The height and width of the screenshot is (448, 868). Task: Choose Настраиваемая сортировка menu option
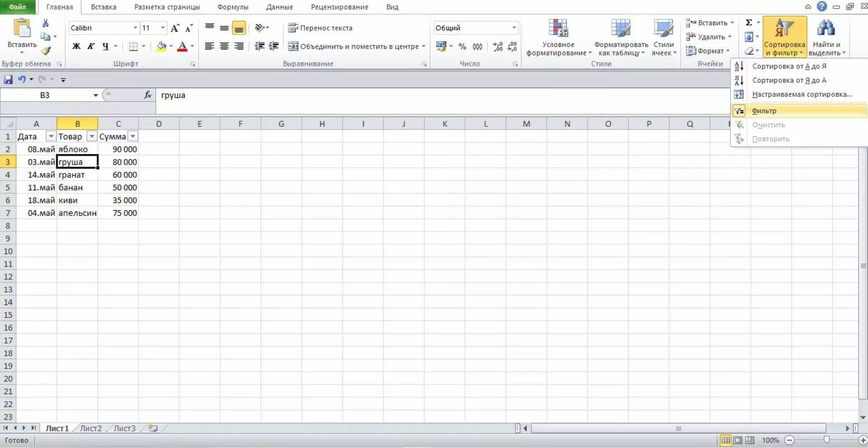click(802, 94)
